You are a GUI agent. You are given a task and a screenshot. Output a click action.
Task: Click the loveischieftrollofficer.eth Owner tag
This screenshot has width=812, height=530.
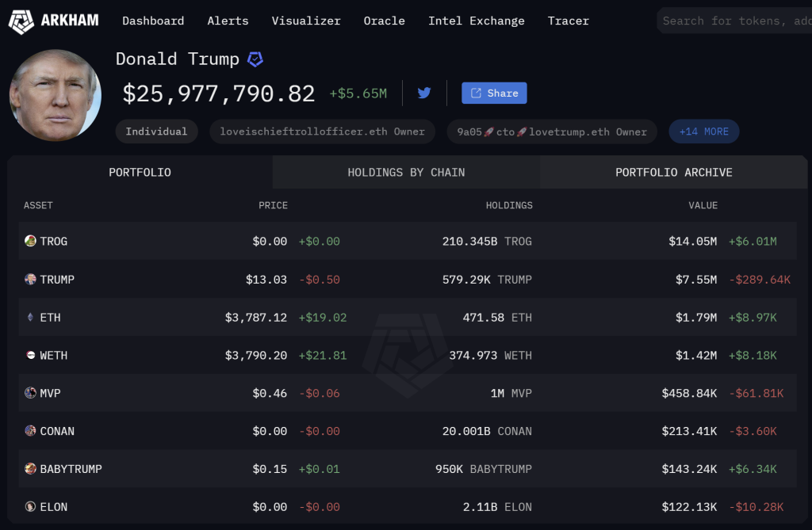pyautogui.click(x=322, y=131)
